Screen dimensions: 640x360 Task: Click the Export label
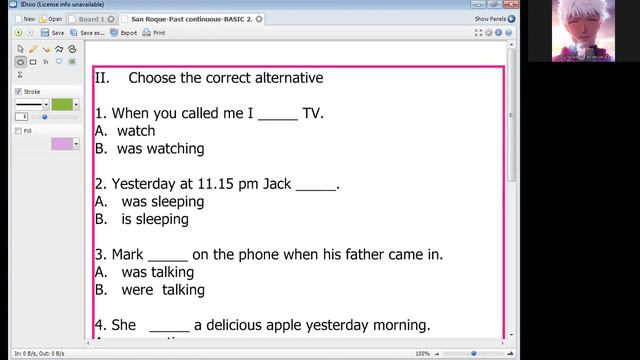point(129,33)
